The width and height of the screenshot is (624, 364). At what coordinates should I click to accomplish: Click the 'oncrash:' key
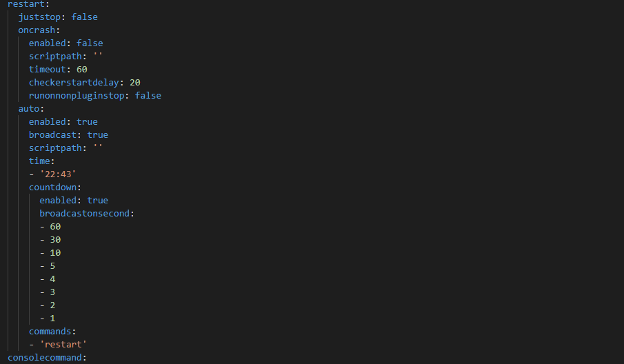(x=39, y=30)
